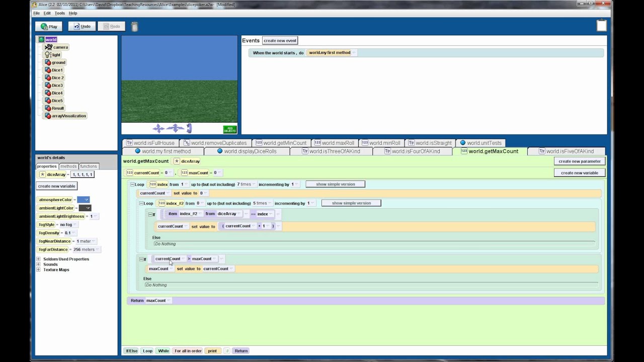Click the Play button
Screen dimensions: 644x362
pyautogui.click(x=48, y=26)
